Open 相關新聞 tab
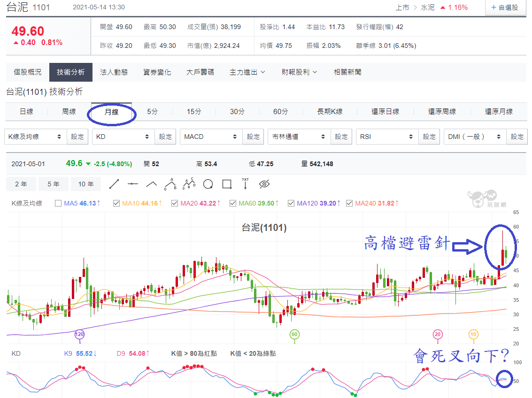The width and height of the screenshot is (532, 398). coord(347,72)
